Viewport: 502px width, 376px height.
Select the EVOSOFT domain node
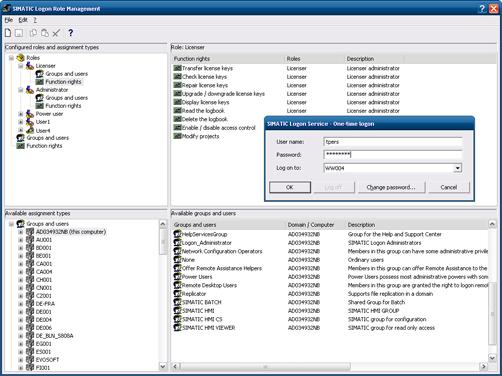pyautogui.click(x=47, y=360)
